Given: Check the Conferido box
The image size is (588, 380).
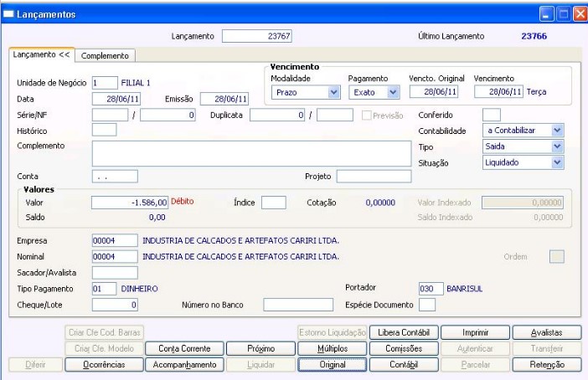Looking at the screenshot, I should click(x=491, y=115).
